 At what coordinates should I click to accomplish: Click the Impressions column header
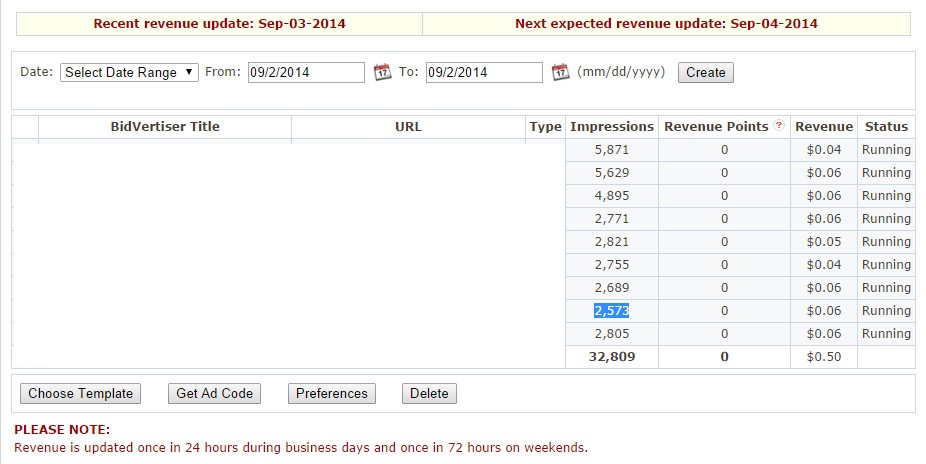coord(612,126)
